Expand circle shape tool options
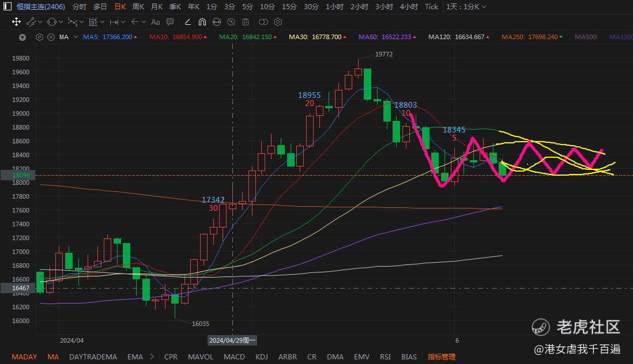 click(x=61, y=22)
